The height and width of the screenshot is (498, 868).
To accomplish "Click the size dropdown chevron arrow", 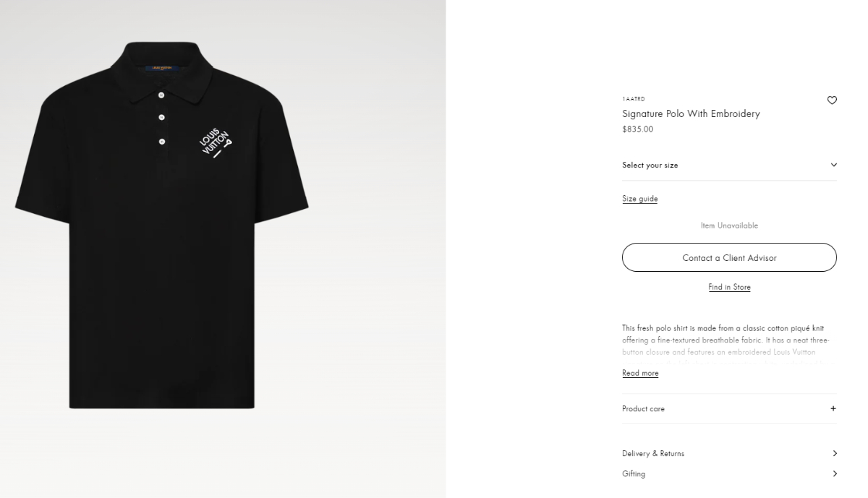I will click(833, 165).
